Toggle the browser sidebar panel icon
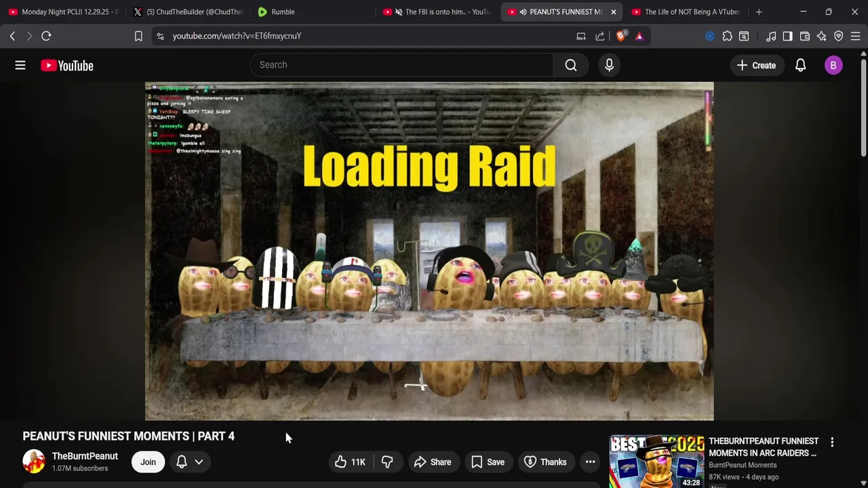This screenshot has width=868, height=488. point(787,36)
